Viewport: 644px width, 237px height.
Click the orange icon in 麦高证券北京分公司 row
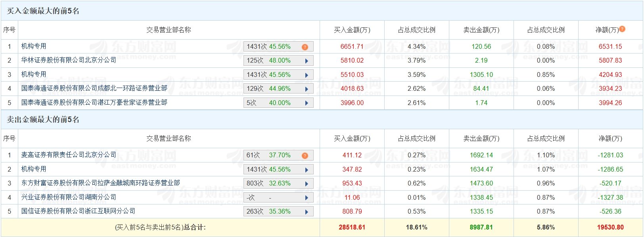tap(305, 155)
